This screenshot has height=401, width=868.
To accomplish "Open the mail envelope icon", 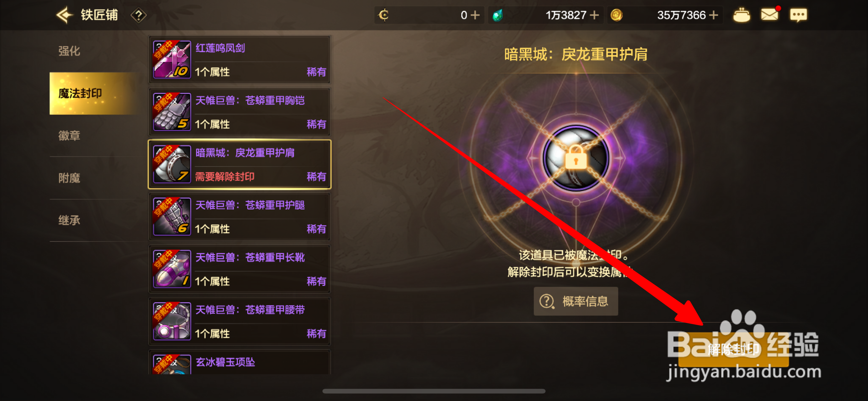I will [770, 14].
